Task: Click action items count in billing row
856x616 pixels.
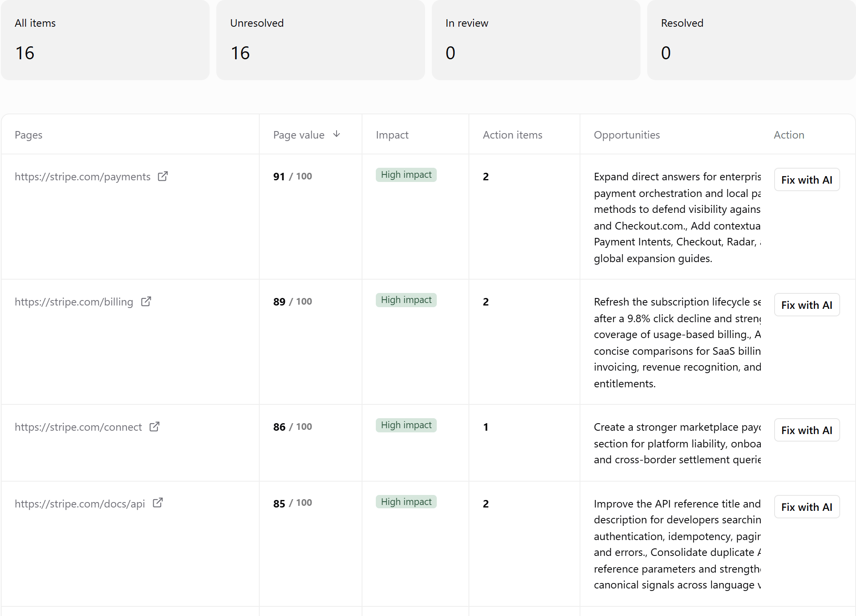Action: (x=486, y=302)
